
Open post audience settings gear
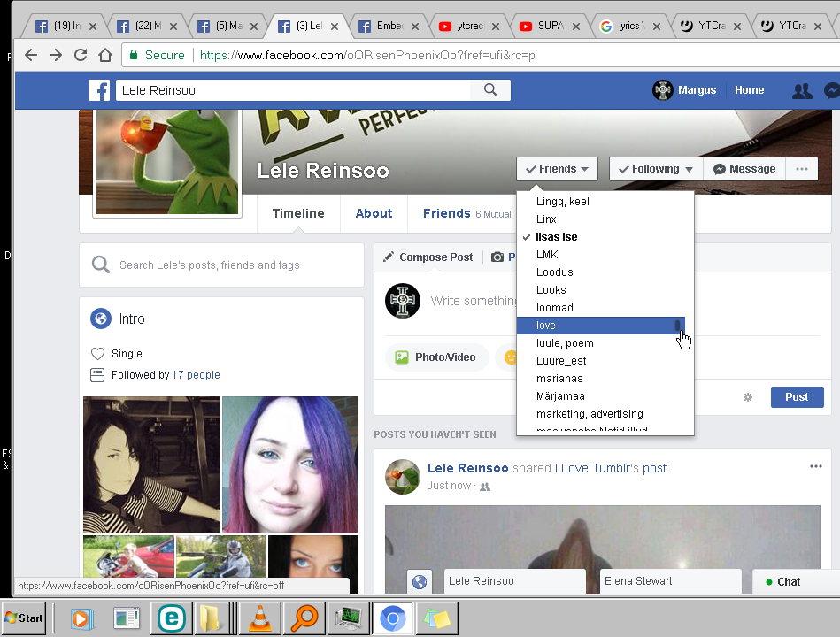click(748, 397)
